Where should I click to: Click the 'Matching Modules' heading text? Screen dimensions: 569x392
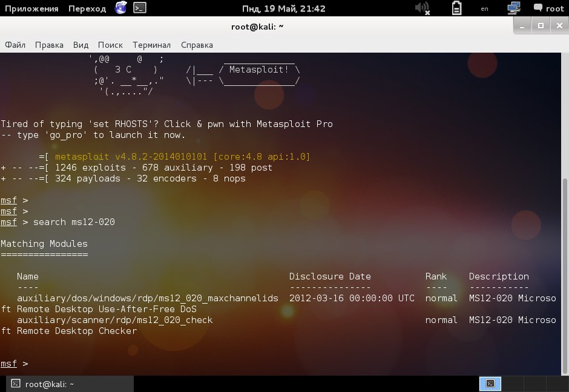click(44, 244)
